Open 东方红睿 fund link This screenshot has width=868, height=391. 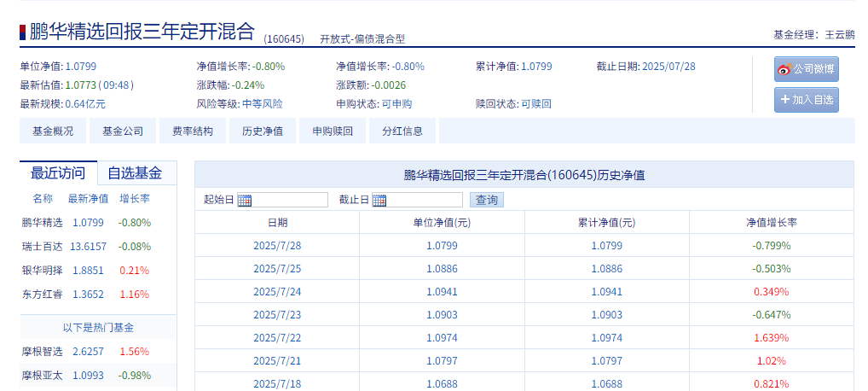point(42,295)
